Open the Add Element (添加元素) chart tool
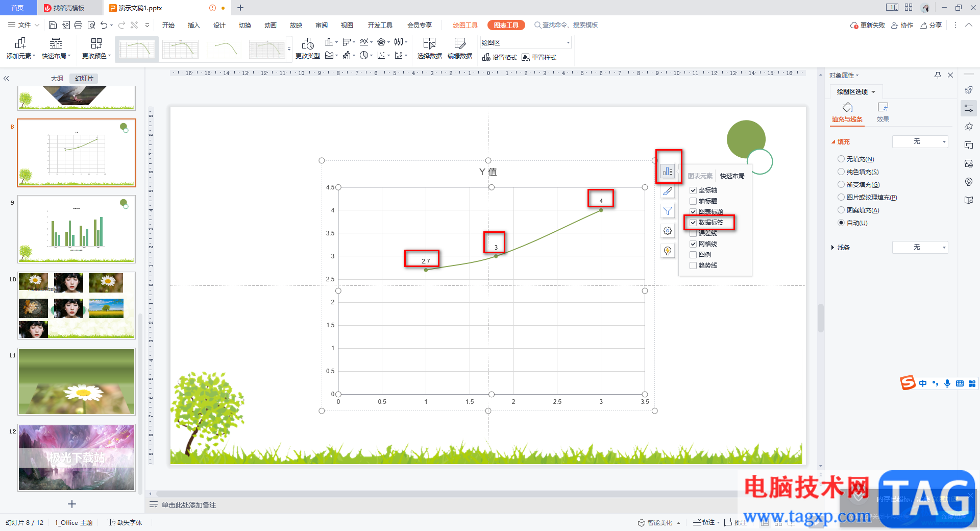 coord(20,49)
